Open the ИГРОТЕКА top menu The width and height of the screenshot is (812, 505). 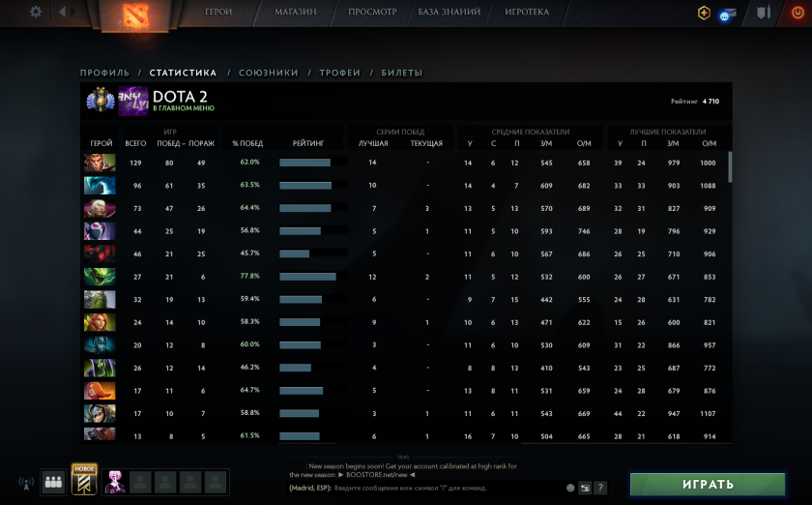point(527,12)
